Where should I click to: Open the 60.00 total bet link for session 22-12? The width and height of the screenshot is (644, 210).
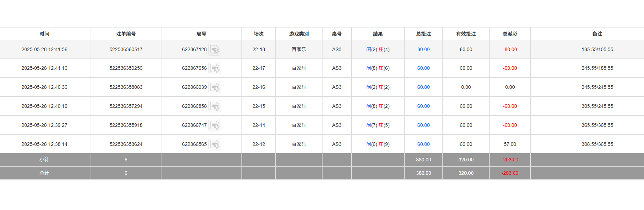(x=423, y=144)
